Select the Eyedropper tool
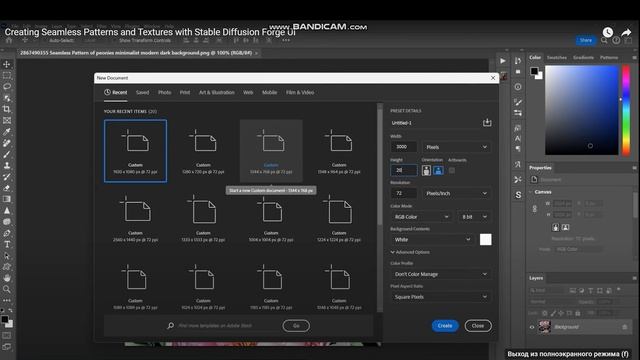The width and height of the screenshot is (640, 360). tap(7, 131)
